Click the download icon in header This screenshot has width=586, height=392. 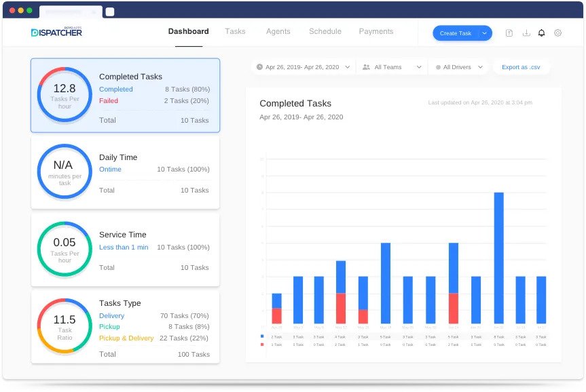[526, 33]
